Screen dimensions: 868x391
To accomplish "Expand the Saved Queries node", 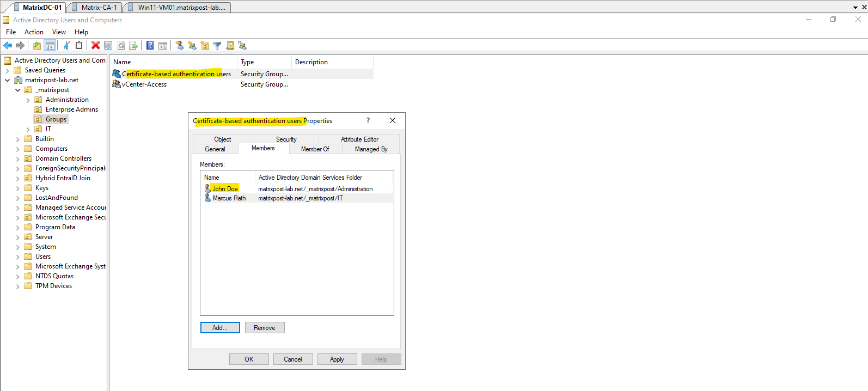I will [7, 70].
